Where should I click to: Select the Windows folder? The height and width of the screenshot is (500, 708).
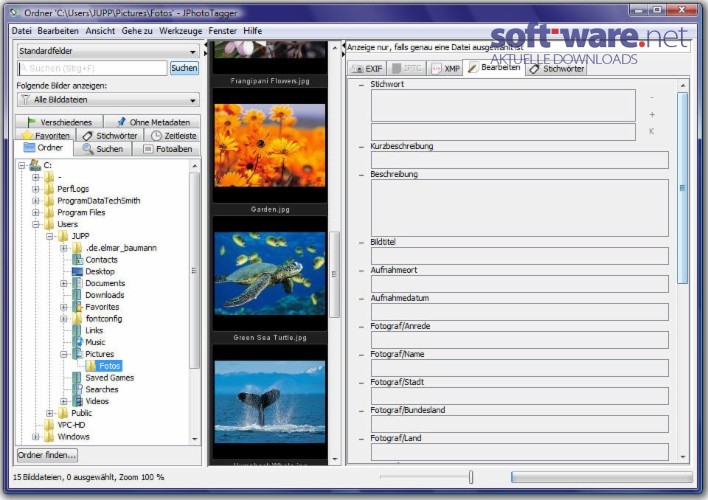[73, 436]
